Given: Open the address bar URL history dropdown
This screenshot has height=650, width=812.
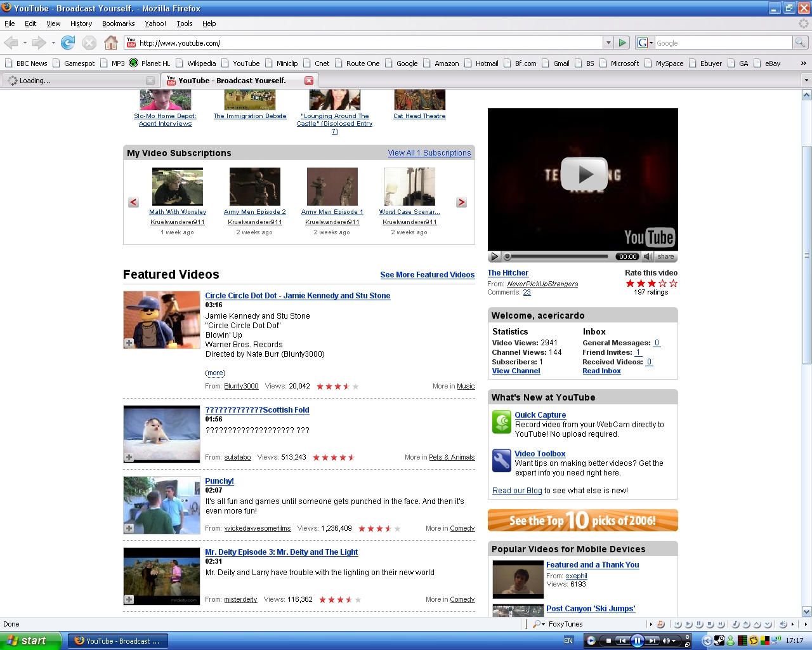Looking at the screenshot, I should pyautogui.click(x=608, y=43).
